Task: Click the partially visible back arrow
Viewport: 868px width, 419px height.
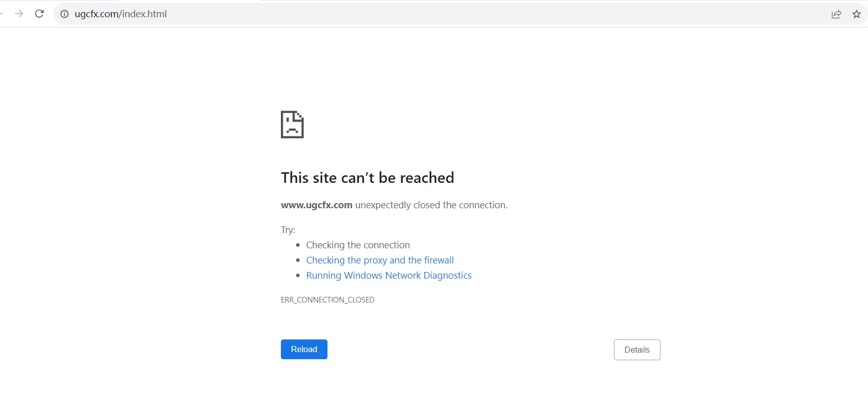Action: (x=2, y=14)
